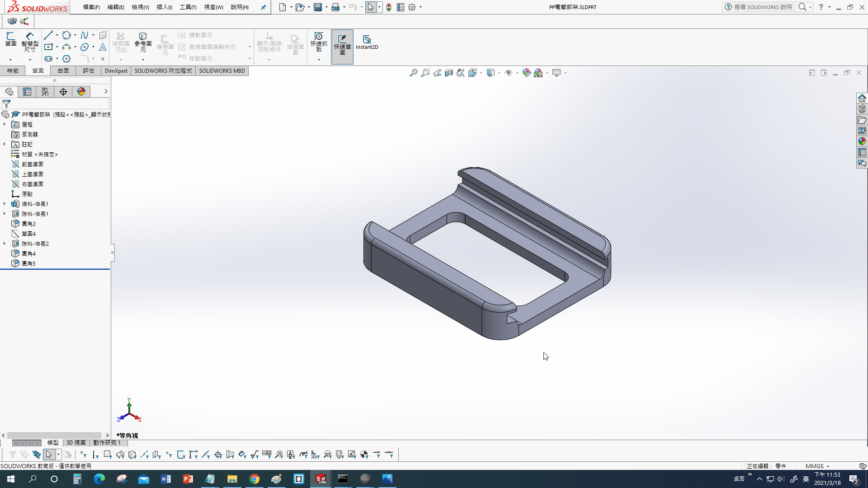This screenshot has width=868, height=488.
Task: Open the MMGS unit system dropdown
Action: (817, 466)
